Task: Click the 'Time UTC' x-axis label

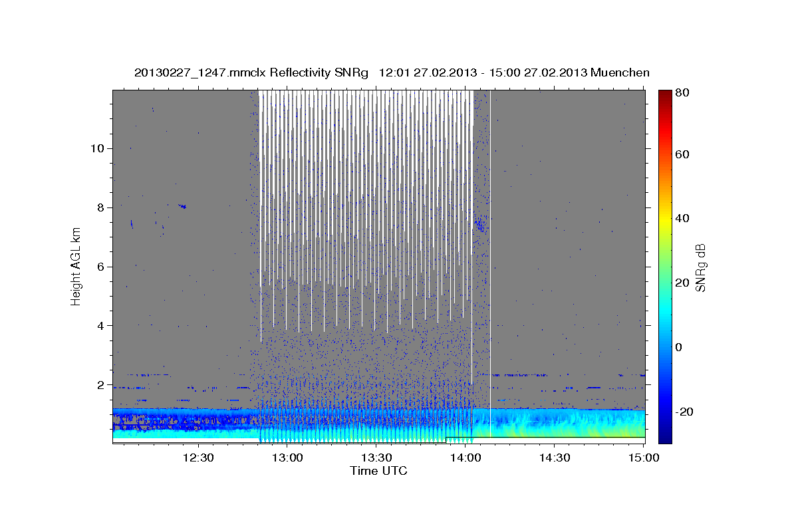Action: 378,471
